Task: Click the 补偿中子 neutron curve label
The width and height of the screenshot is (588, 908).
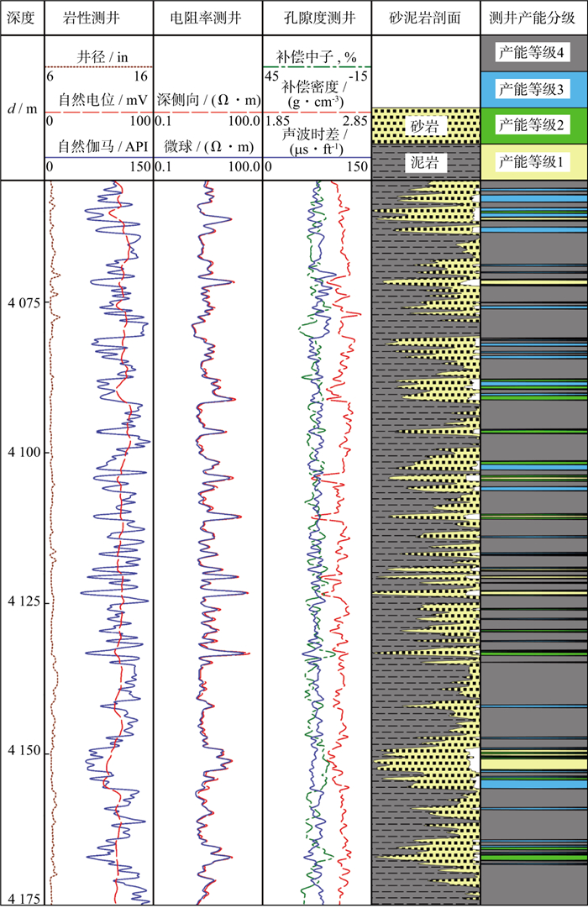Action: pos(317,57)
